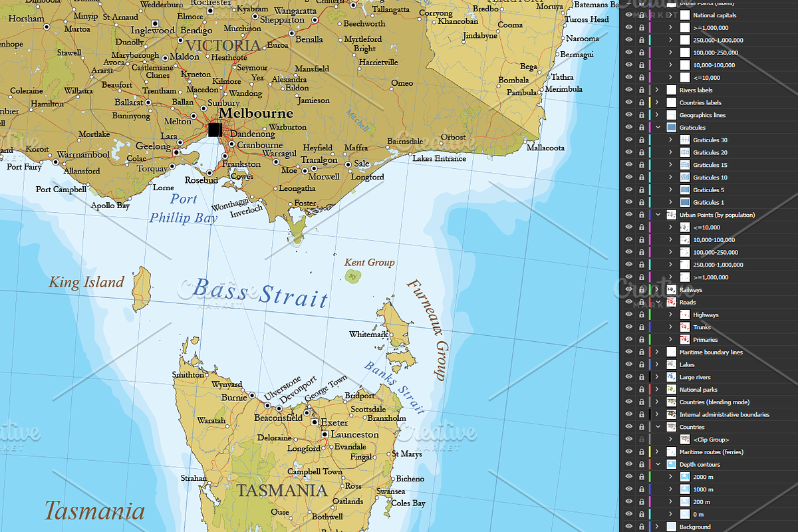Expand the Railways layer
Viewport: 798px width, 532px height.
(657, 290)
